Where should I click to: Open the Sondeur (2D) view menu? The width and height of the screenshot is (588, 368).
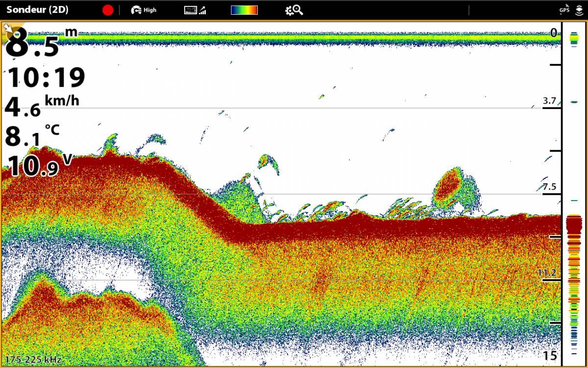tap(37, 10)
